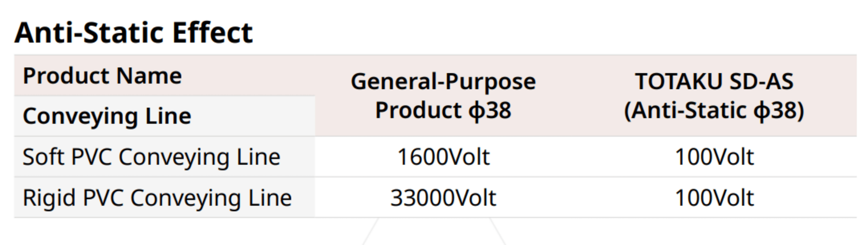This screenshot has height=245, width=868.
Task: Select the Soft PVC Conveying Line row label
Action: tap(164, 157)
